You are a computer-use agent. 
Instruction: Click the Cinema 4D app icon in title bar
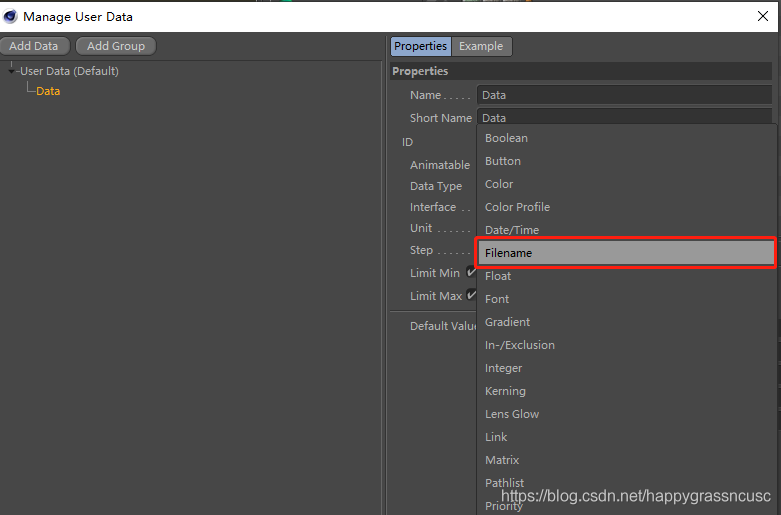11,16
